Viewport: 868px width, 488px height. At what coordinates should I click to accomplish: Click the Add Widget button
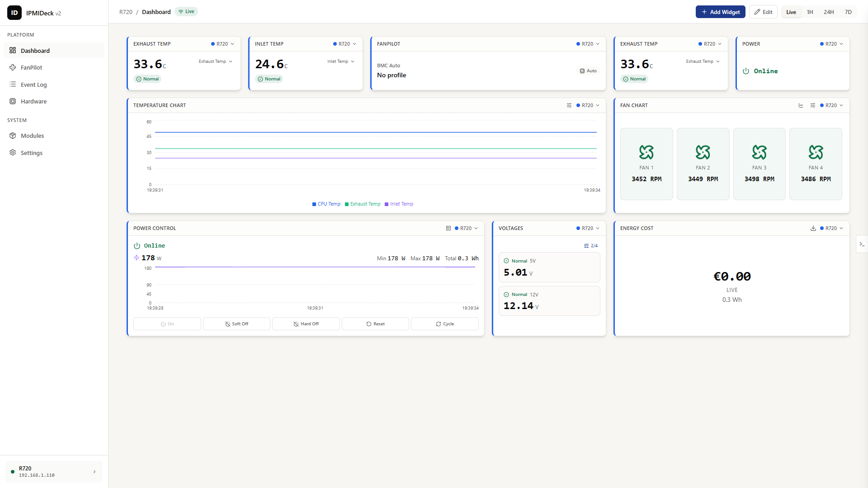[721, 12]
